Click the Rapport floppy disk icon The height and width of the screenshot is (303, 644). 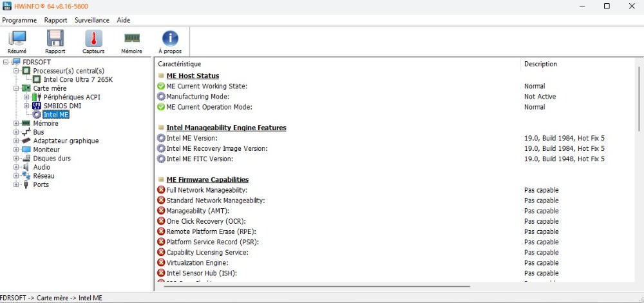55,42
